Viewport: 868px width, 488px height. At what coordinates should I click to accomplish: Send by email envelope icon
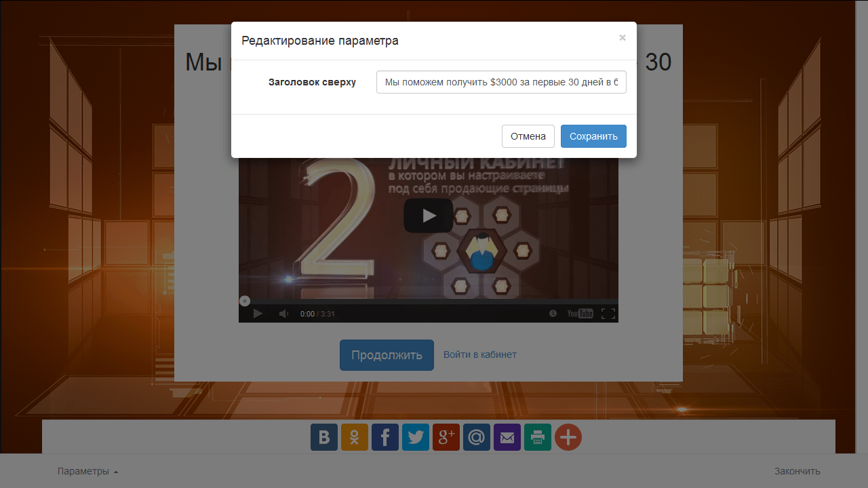[507, 438]
